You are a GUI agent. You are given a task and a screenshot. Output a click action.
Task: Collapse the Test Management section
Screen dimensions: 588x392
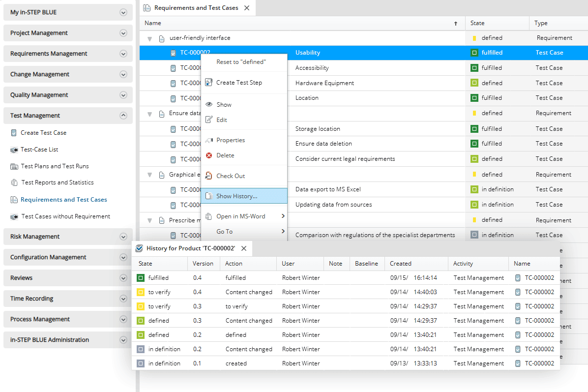point(123,116)
